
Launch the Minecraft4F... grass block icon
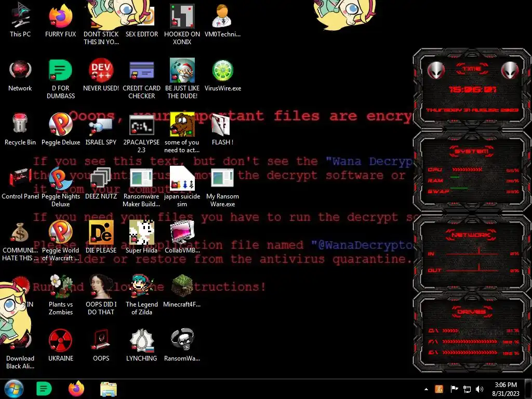(x=182, y=291)
